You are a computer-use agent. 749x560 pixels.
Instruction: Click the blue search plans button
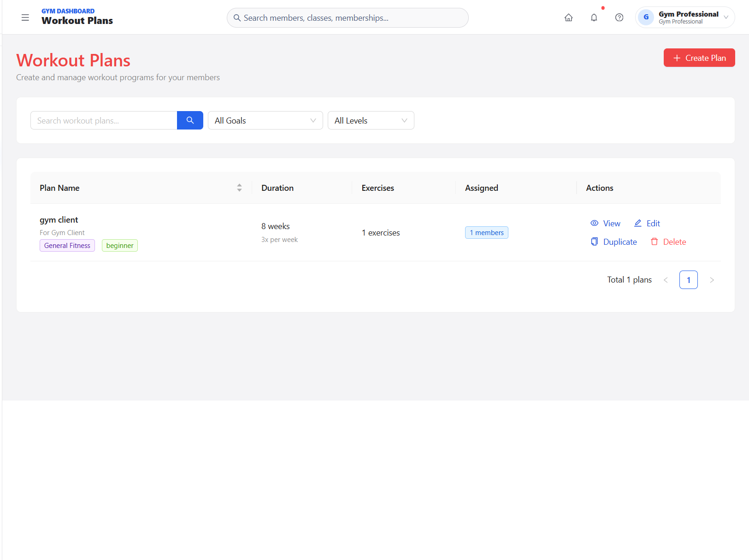pyautogui.click(x=190, y=120)
